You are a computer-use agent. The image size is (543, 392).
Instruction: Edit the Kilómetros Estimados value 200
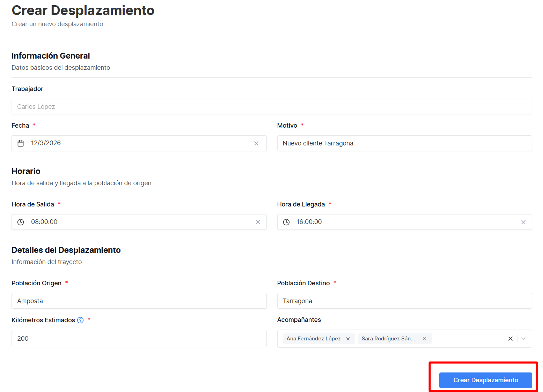point(139,339)
